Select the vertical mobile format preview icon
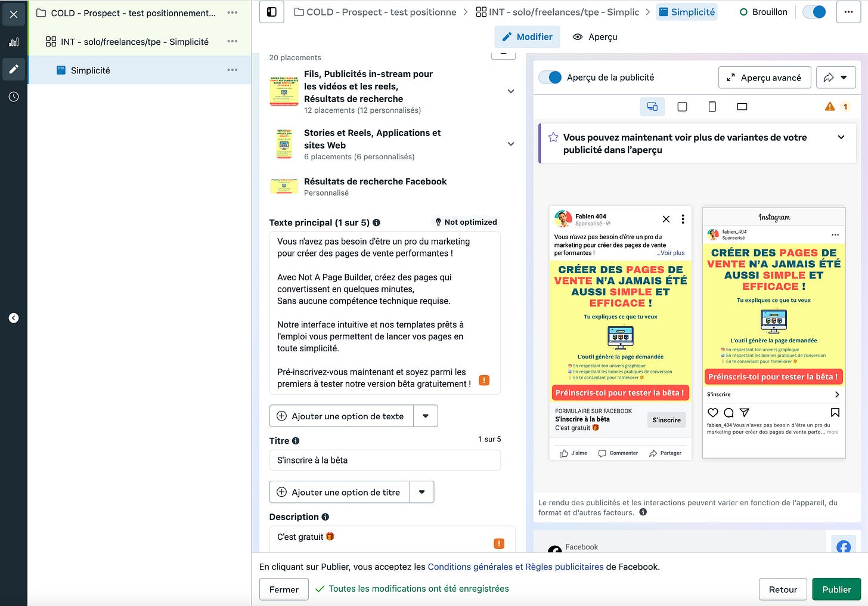 (x=712, y=106)
